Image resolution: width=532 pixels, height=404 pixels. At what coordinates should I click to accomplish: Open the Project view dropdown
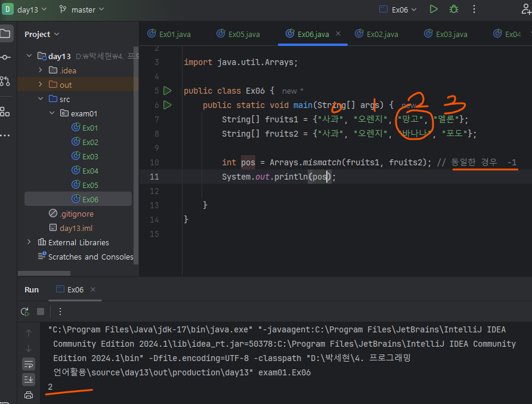pos(42,34)
